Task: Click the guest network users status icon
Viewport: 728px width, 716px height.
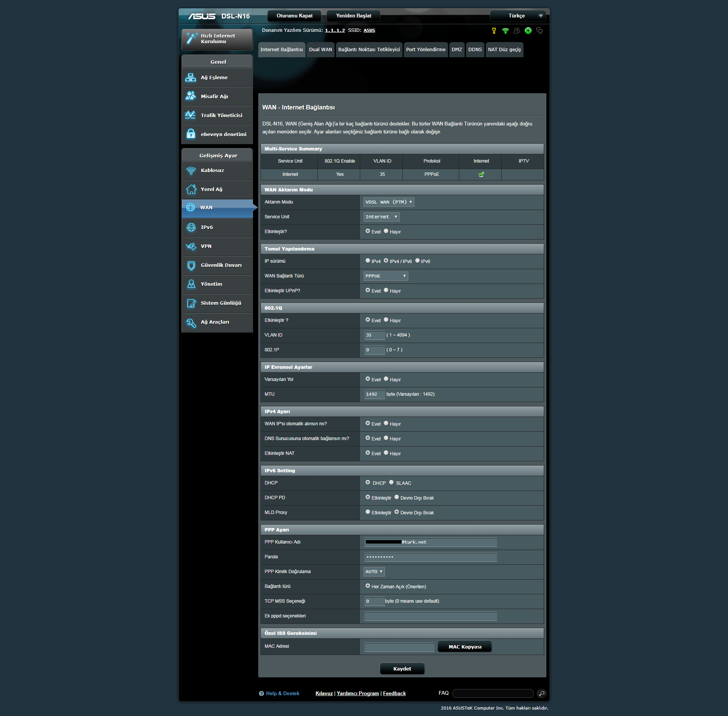Action: point(516,31)
